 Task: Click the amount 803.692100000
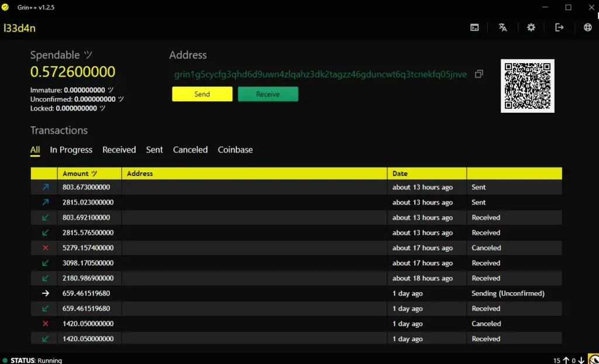click(87, 217)
